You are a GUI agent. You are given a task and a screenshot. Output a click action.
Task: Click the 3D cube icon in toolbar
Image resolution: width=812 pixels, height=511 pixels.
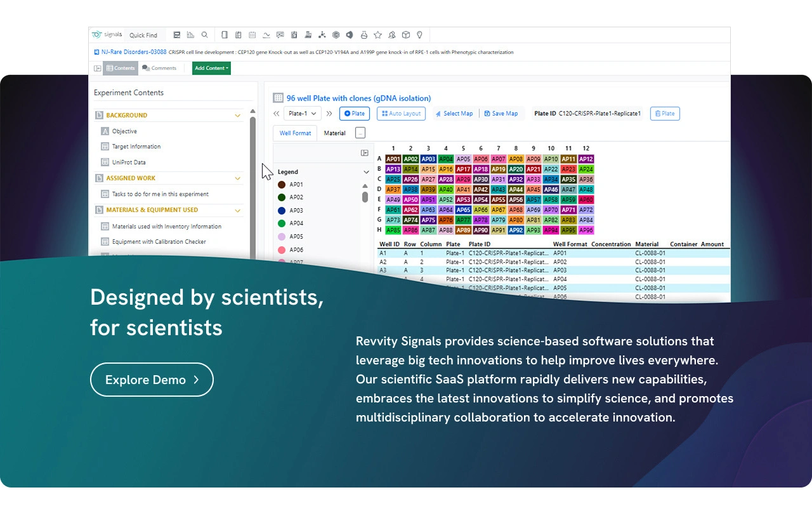pyautogui.click(x=405, y=35)
